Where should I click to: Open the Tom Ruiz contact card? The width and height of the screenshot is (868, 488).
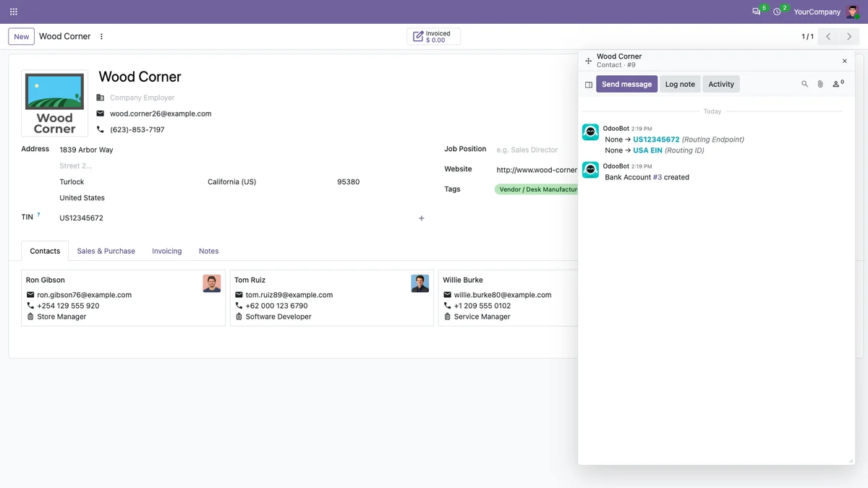[x=332, y=298]
